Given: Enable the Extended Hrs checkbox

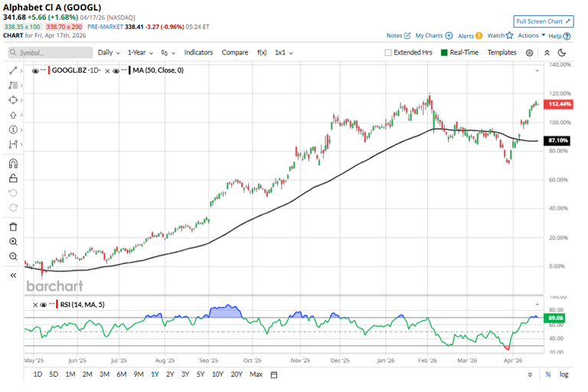Looking at the screenshot, I should click(x=388, y=53).
